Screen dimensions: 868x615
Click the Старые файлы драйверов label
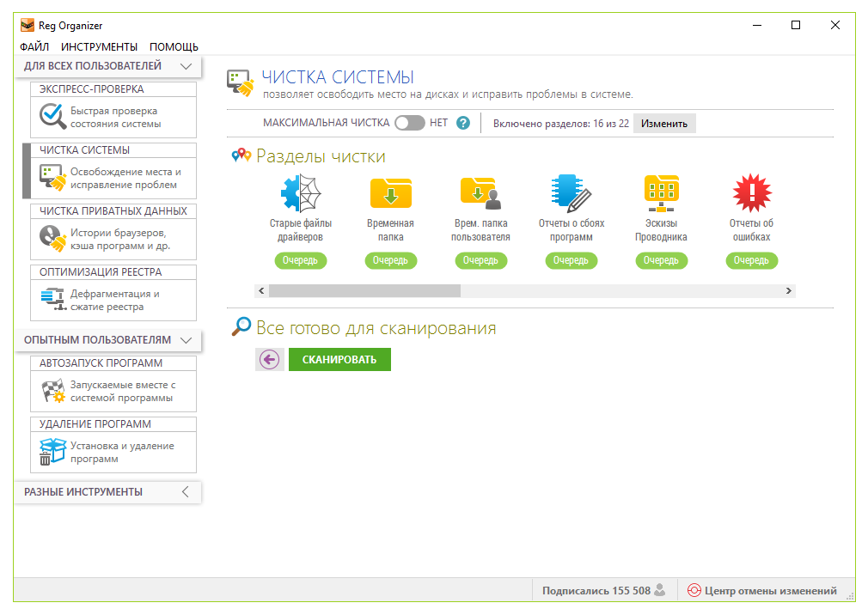tap(301, 230)
